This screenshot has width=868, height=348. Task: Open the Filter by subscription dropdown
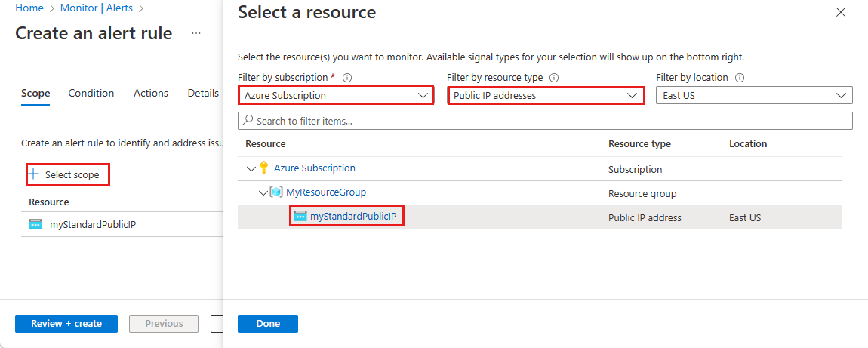pos(336,96)
